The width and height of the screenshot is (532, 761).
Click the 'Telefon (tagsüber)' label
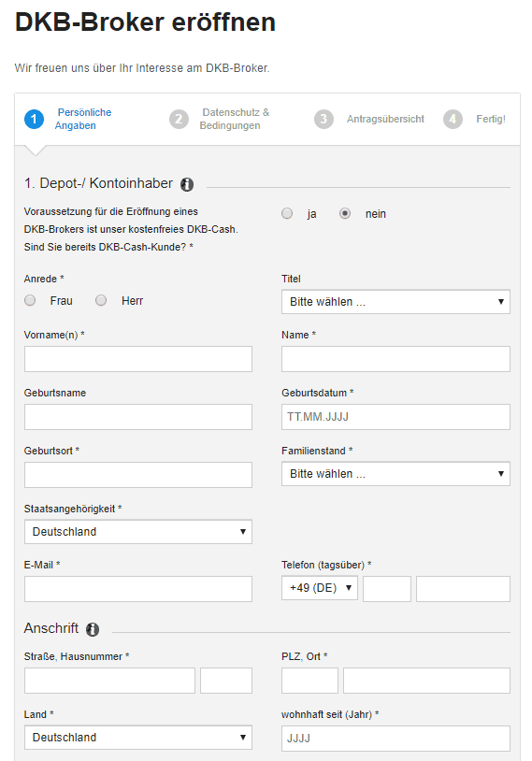pyautogui.click(x=323, y=565)
